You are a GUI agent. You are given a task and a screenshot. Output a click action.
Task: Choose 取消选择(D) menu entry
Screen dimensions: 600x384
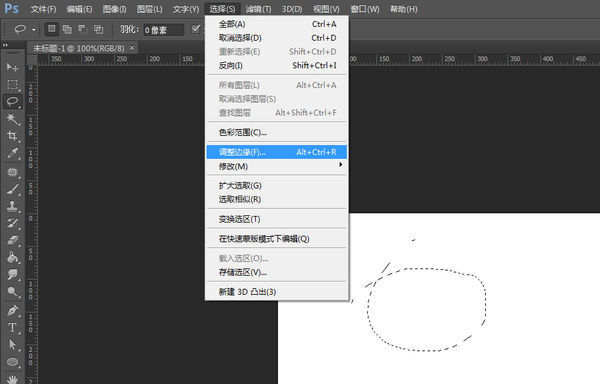(277, 38)
